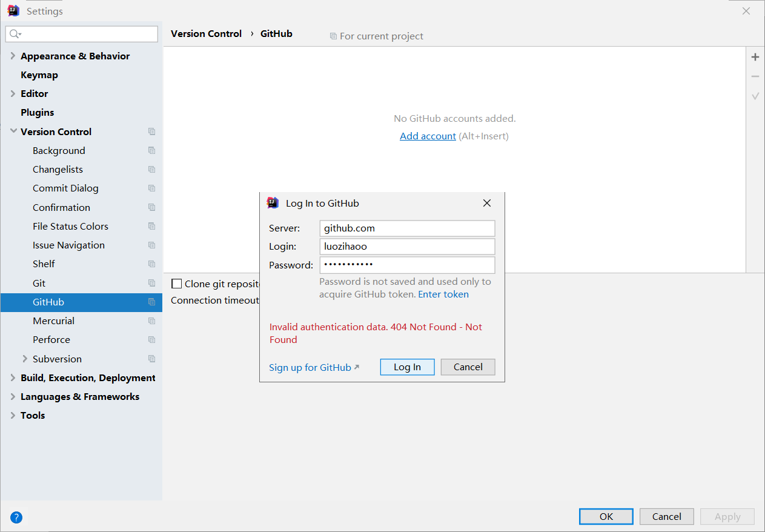Click project-level icon beside Confirmation
The height and width of the screenshot is (532, 765).
(x=151, y=207)
